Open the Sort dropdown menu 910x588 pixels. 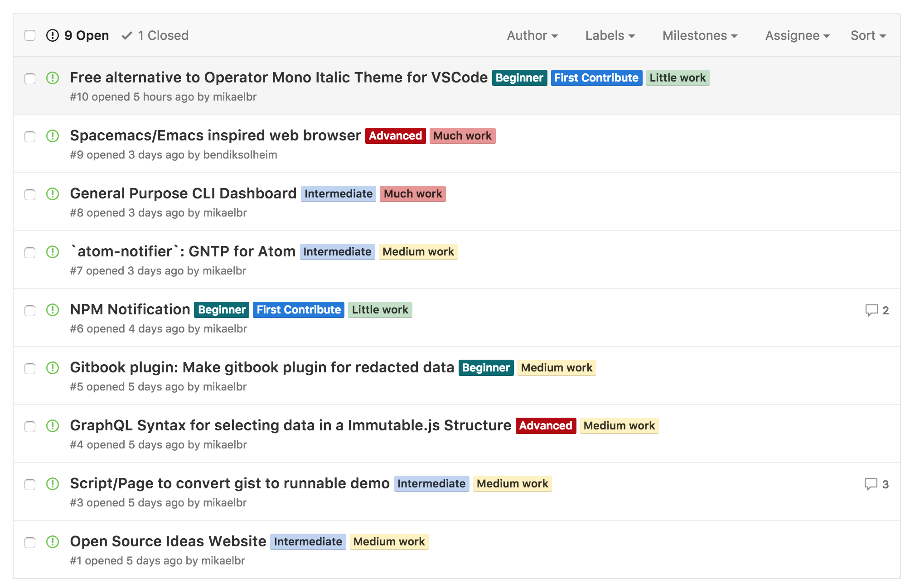click(x=868, y=35)
